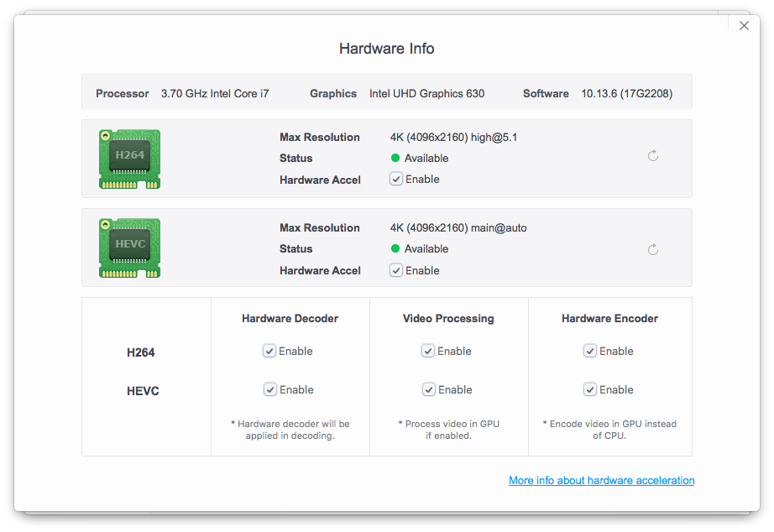Image resolution: width=774 pixels, height=532 pixels.
Task: Click the 10.13.6 (17G2208) software version
Action: pos(626,93)
